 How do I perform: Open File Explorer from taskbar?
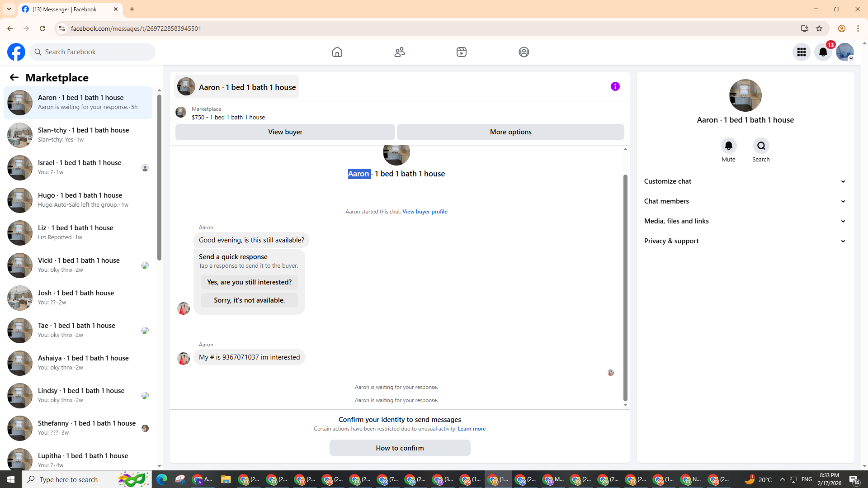click(x=226, y=479)
